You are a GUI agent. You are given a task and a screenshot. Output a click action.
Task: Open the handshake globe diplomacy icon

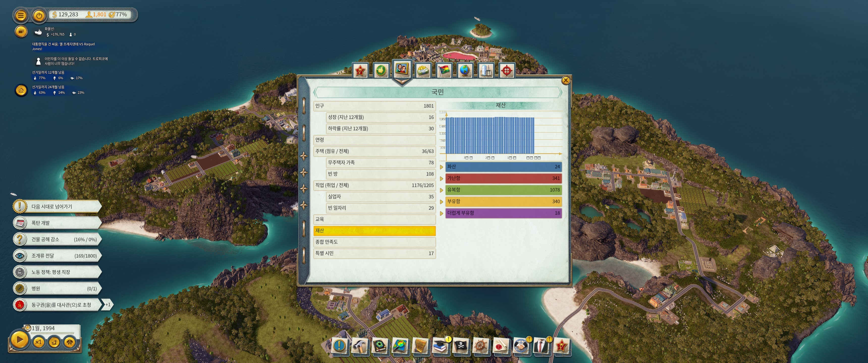coord(521,346)
